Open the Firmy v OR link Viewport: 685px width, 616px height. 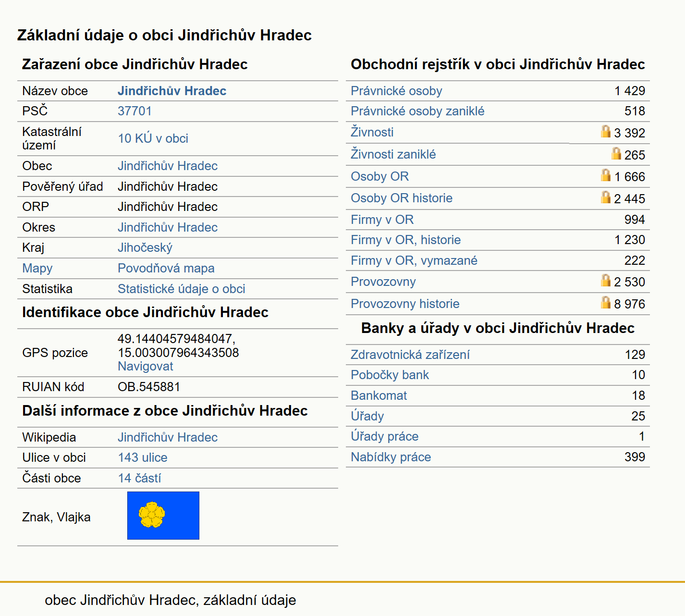[382, 220]
